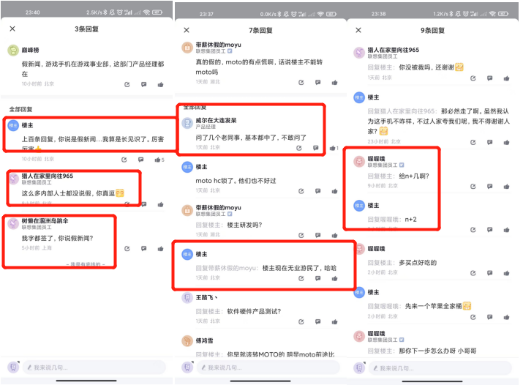Share the top comment in the 7条回复 panel

tap(301, 82)
